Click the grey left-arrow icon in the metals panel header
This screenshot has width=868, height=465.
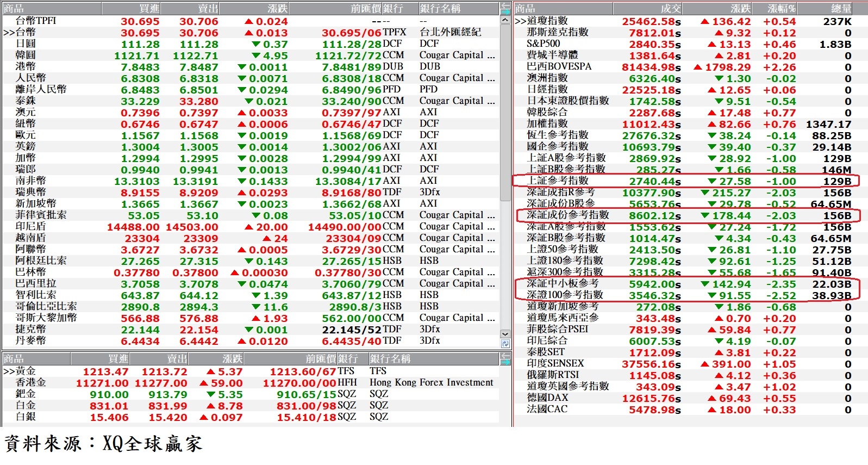[x=505, y=355]
